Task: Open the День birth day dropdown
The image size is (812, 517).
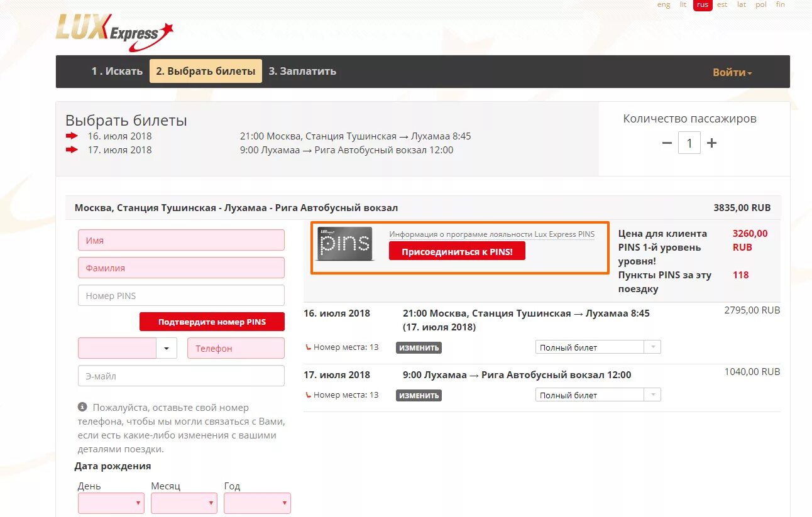Action: [111, 503]
